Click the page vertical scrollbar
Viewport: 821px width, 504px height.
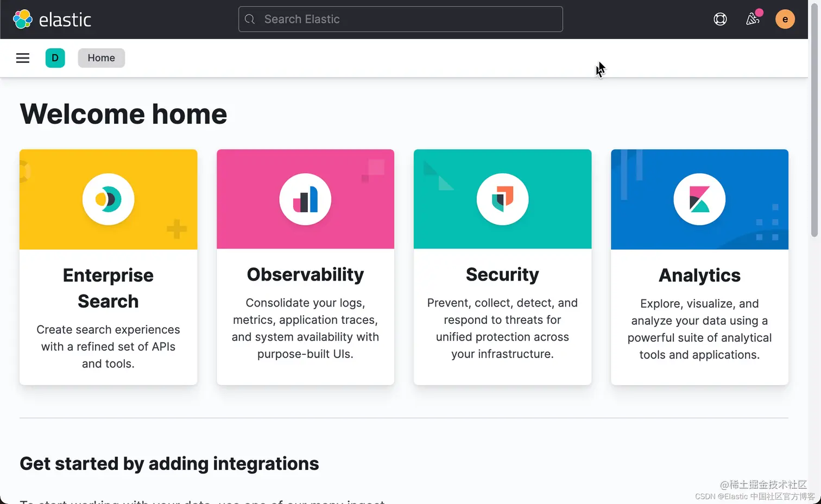pos(814,121)
